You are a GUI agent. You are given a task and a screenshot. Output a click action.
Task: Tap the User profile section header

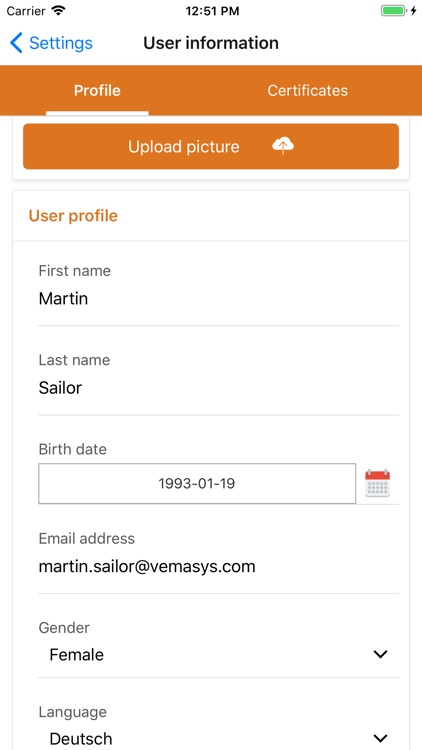click(73, 216)
